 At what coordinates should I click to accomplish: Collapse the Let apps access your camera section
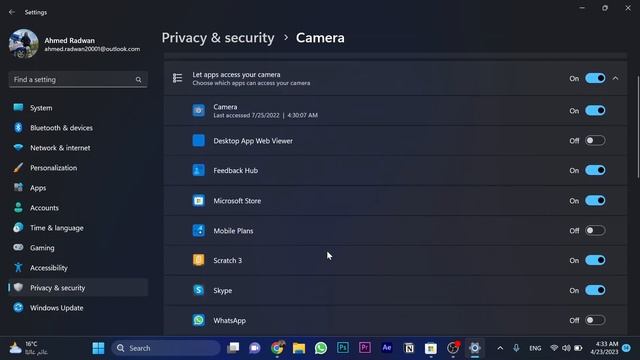pos(616,78)
